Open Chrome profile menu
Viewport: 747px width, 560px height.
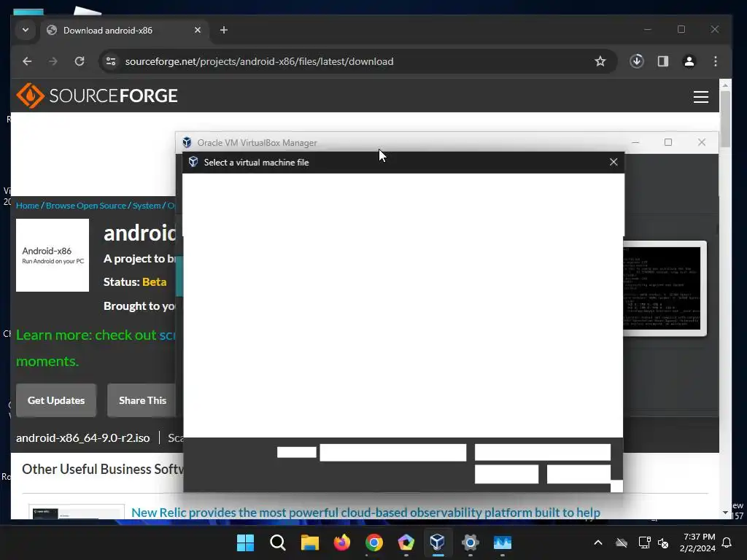(689, 61)
